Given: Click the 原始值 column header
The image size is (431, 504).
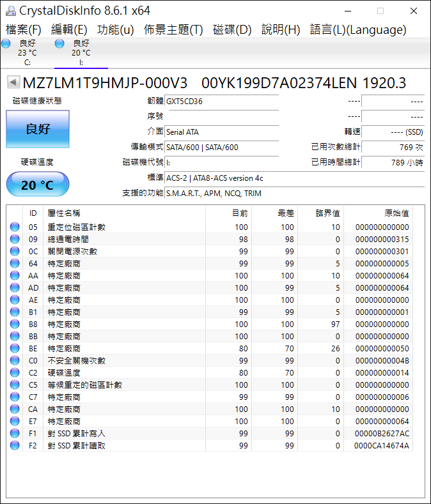Looking at the screenshot, I should (x=379, y=213).
